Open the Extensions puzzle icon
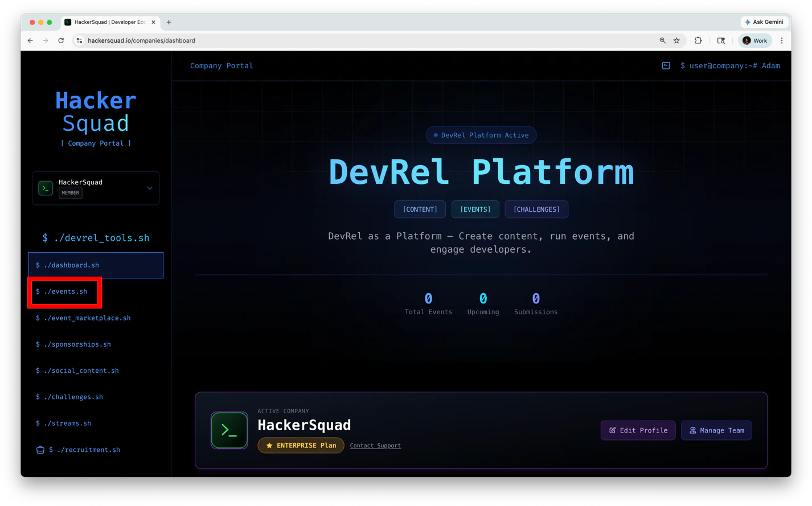 [x=698, y=40]
